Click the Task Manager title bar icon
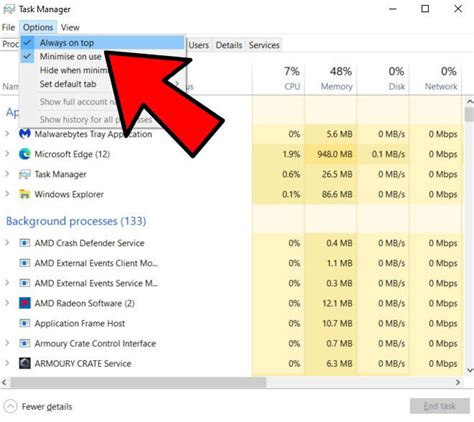 coord(9,9)
